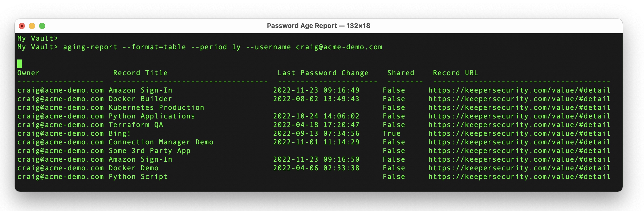The image size is (644, 211).
Task: Click the Owner column header
Action: click(28, 73)
